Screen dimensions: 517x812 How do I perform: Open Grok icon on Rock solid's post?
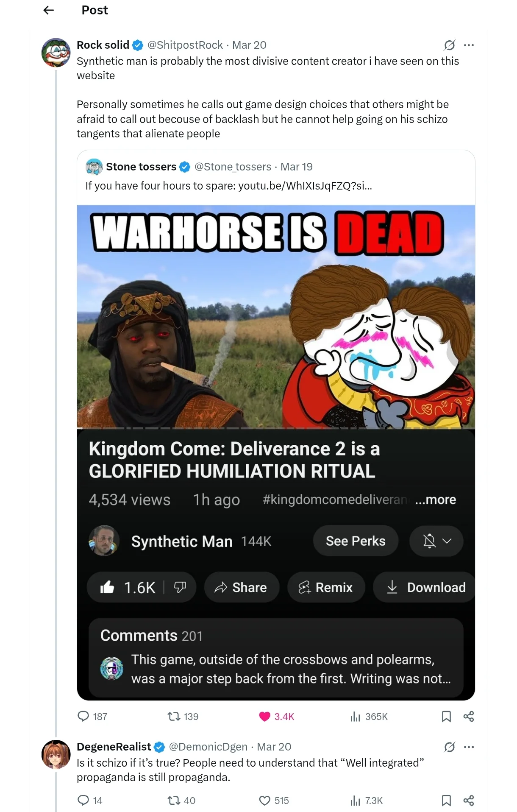[x=450, y=45]
